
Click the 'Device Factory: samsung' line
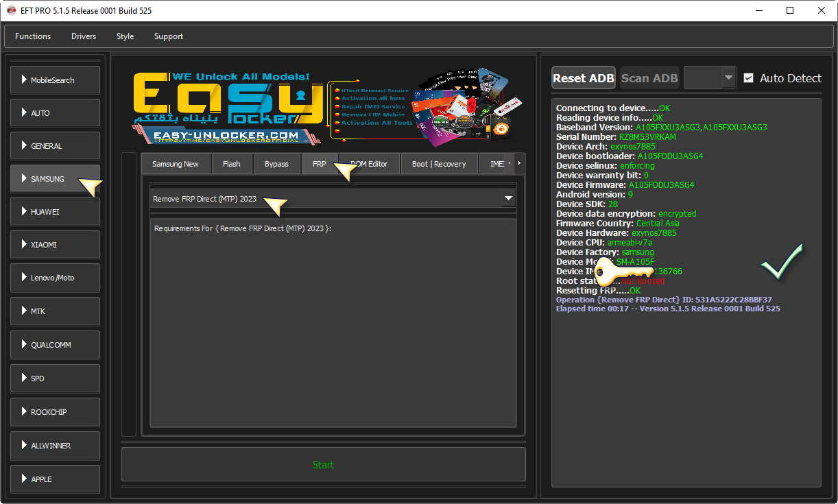click(x=605, y=252)
